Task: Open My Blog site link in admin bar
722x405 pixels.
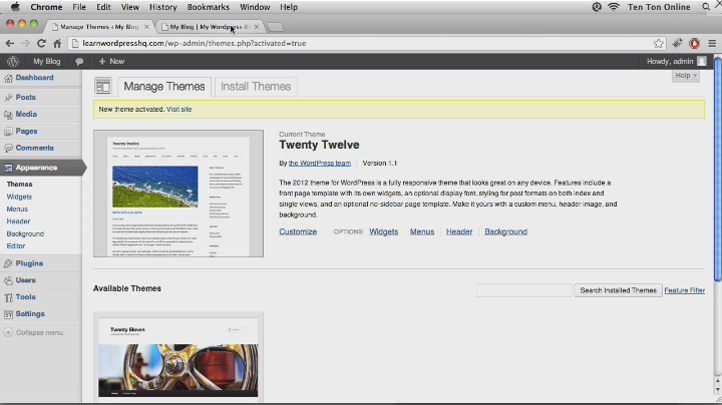Action: [47, 61]
